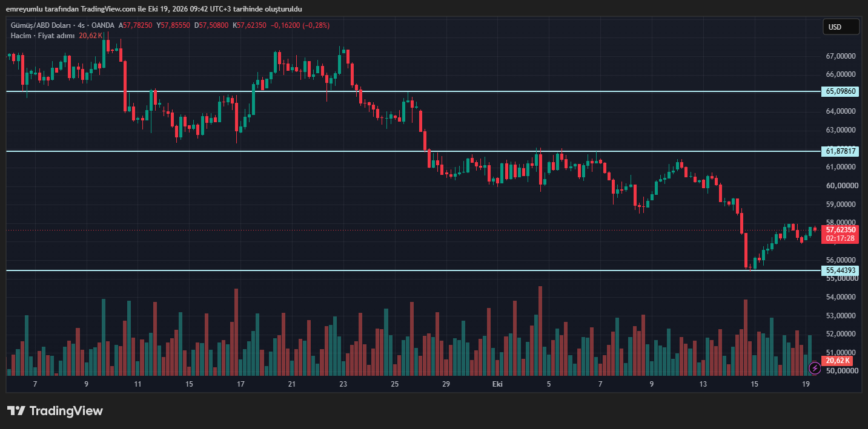Click the 67,00000 price axis label
Image resolution: width=868 pixels, height=429 pixels.
click(841, 56)
